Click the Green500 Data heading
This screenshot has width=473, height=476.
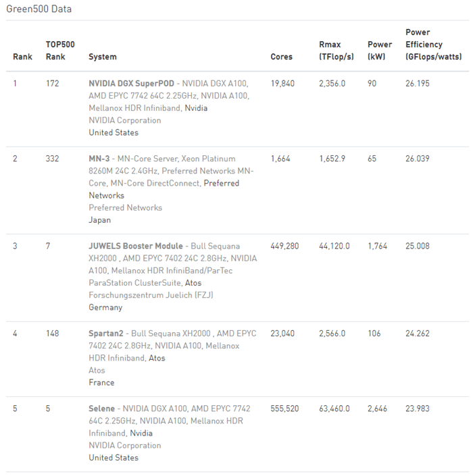(39, 9)
